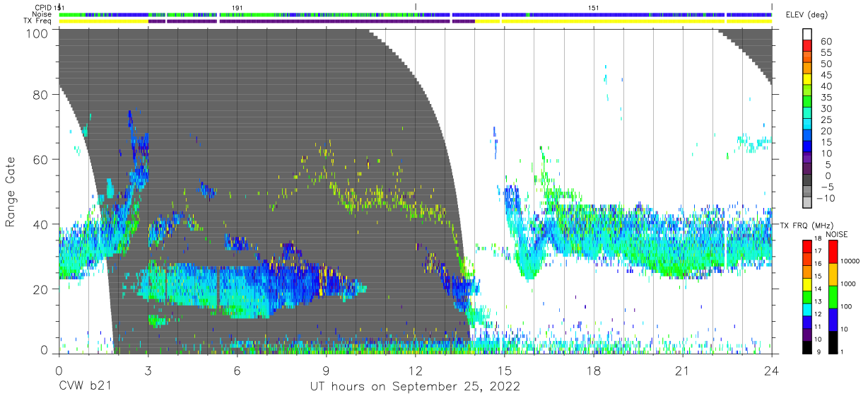Click the '30' label on ELEV colorbar
The width and height of the screenshot is (868, 401).
[x=826, y=109]
